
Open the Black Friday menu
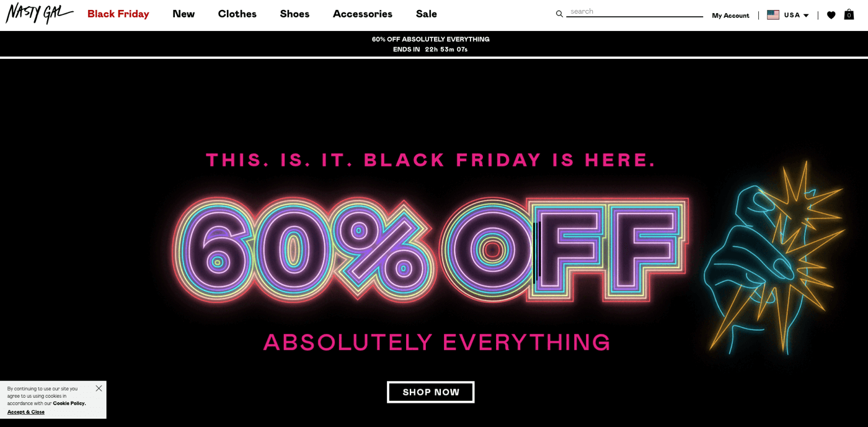pos(118,14)
